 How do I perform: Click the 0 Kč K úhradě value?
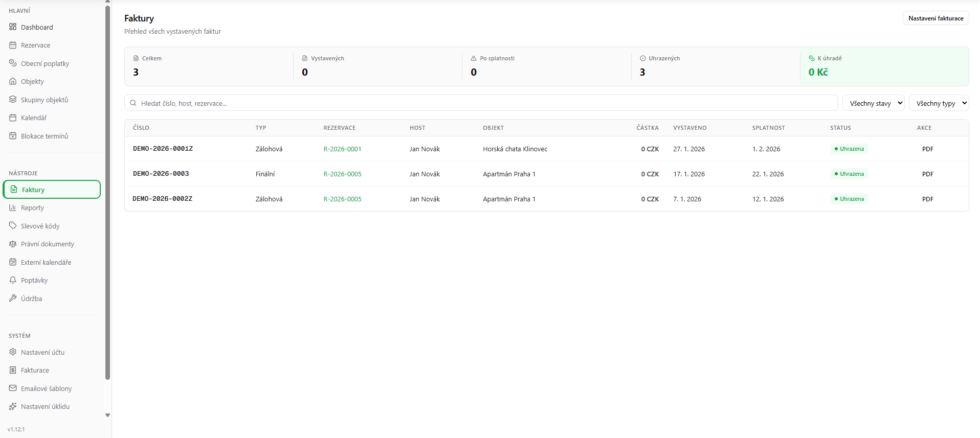(818, 72)
